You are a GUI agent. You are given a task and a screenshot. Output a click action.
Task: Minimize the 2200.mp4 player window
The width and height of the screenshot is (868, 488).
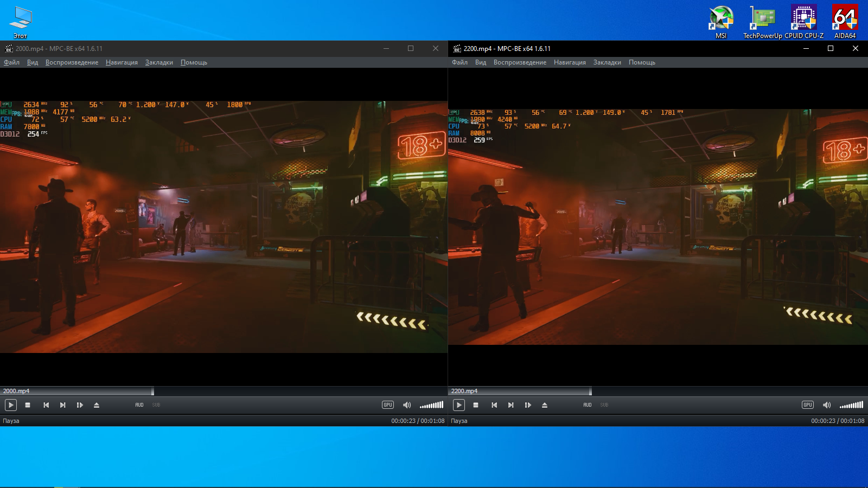coord(806,48)
